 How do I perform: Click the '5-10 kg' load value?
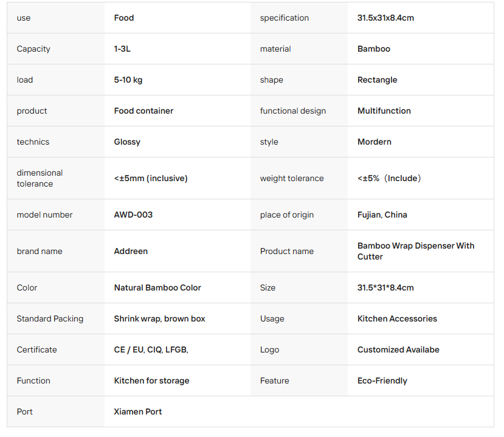pyautogui.click(x=128, y=80)
